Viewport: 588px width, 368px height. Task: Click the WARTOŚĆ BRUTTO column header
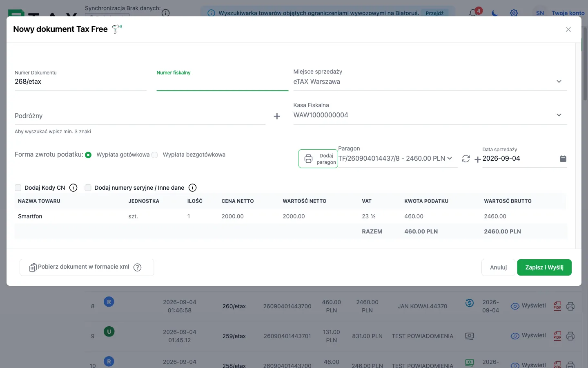508,201
